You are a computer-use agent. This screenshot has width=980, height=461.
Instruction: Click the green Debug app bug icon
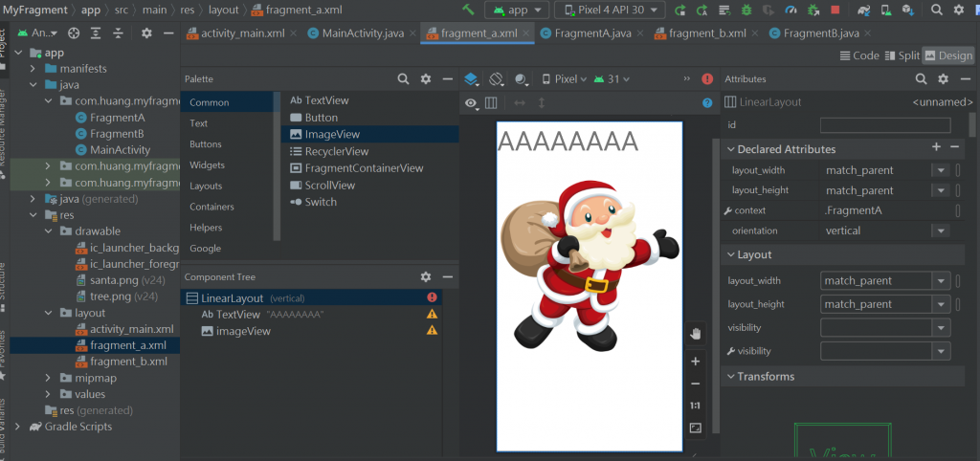click(x=746, y=10)
